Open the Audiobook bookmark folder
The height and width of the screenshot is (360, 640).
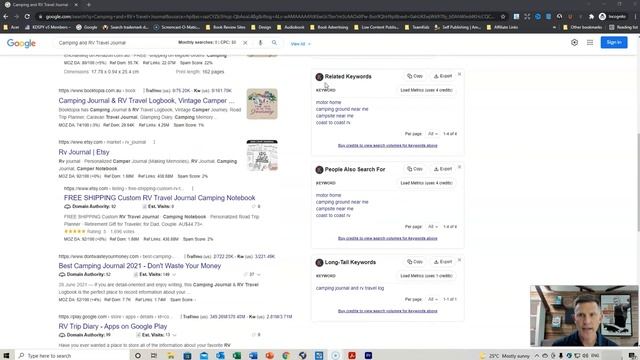[291, 27]
